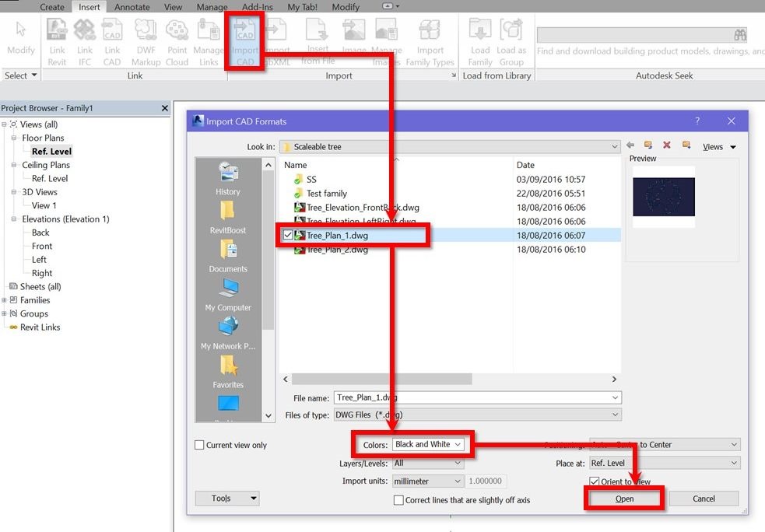Select Ref. Level under Ceiling Plans
The image size is (765, 532).
coord(50,178)
